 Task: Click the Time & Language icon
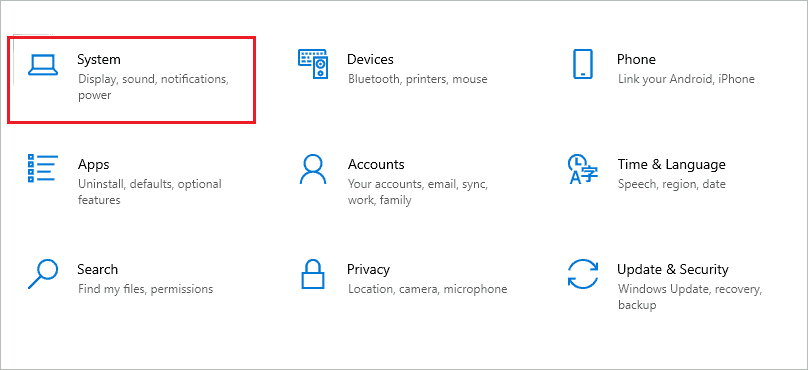click(583, 169)
